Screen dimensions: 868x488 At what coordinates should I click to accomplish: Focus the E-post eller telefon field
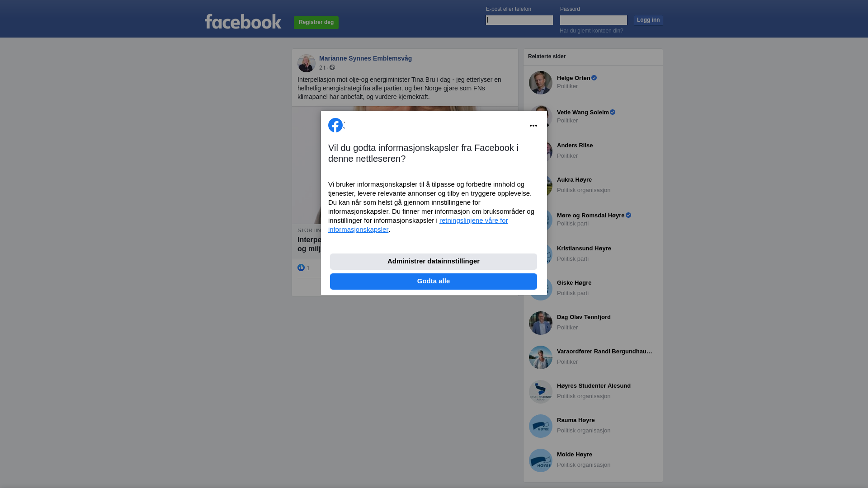click(519, 20)
